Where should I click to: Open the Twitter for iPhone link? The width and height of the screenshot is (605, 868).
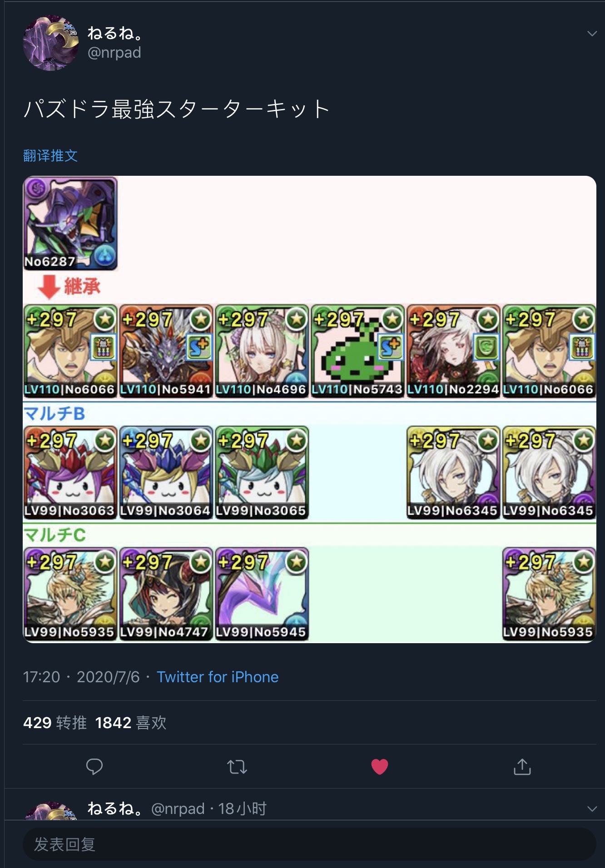click(218, 677)
